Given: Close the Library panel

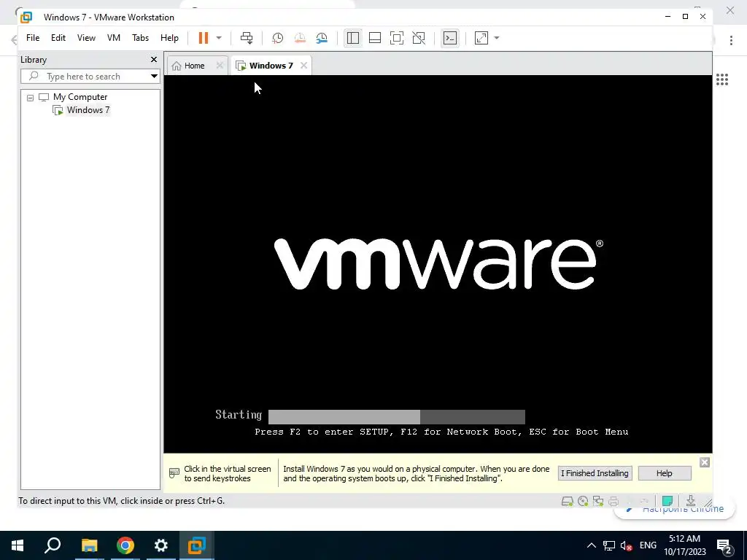Looking at the screenshot, I should point(153,60).
